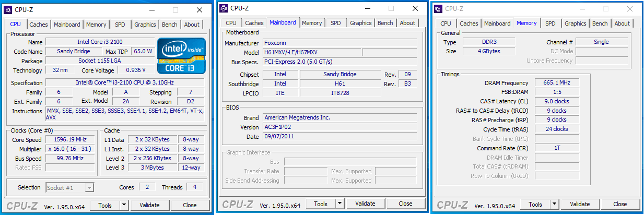Click the 99.76 MHz bus speed value
Viewport: 644px width, 215px height.
tap(69, 158)
